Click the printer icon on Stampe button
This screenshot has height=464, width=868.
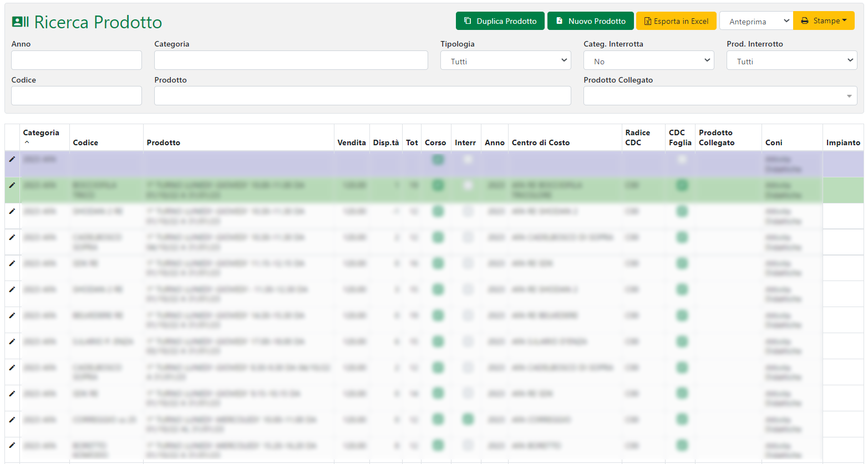tap(805, 21)
